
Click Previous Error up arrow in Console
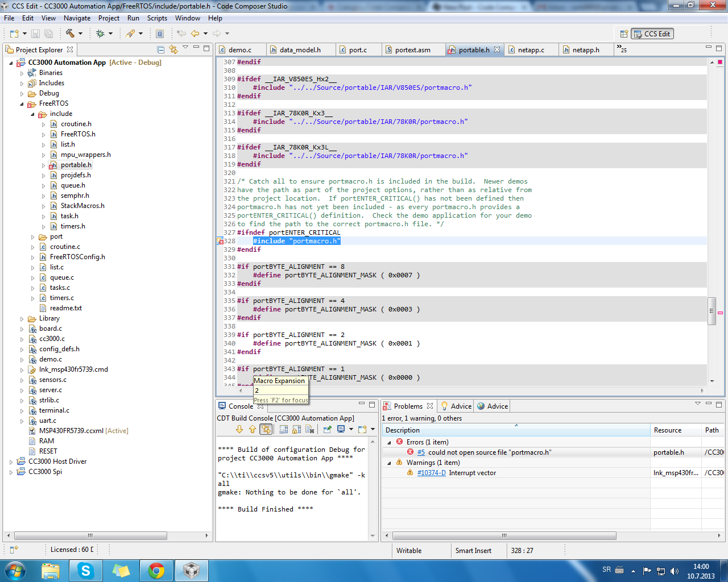253,430
